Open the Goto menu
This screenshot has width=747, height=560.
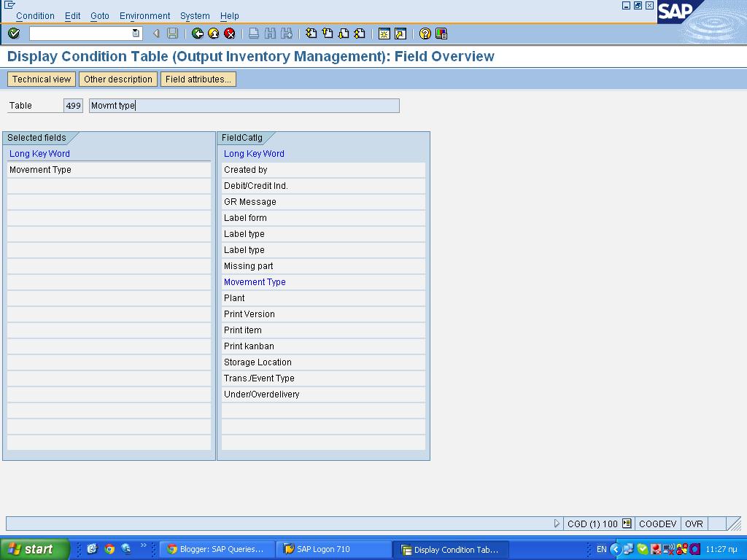point(100,16)
